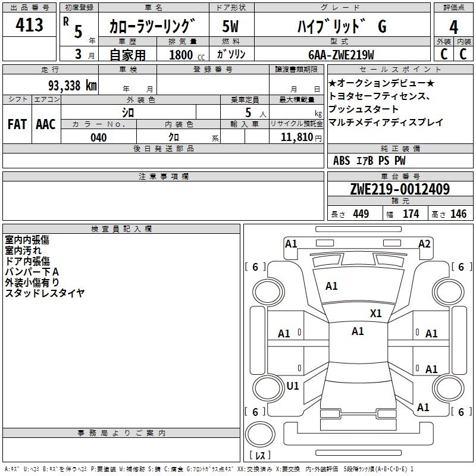Click the color number 040

(x=99, y=137)
